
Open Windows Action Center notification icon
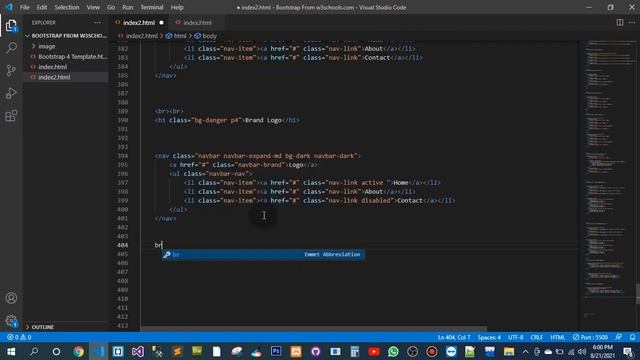(628, 351)
